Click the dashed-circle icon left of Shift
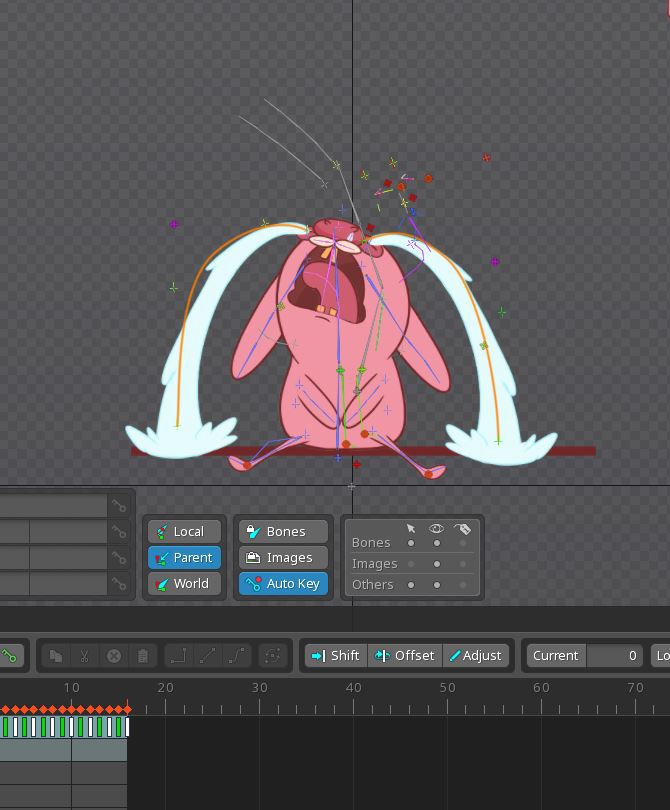Screen dimensions: 670x810 click(x=273, y=656)
